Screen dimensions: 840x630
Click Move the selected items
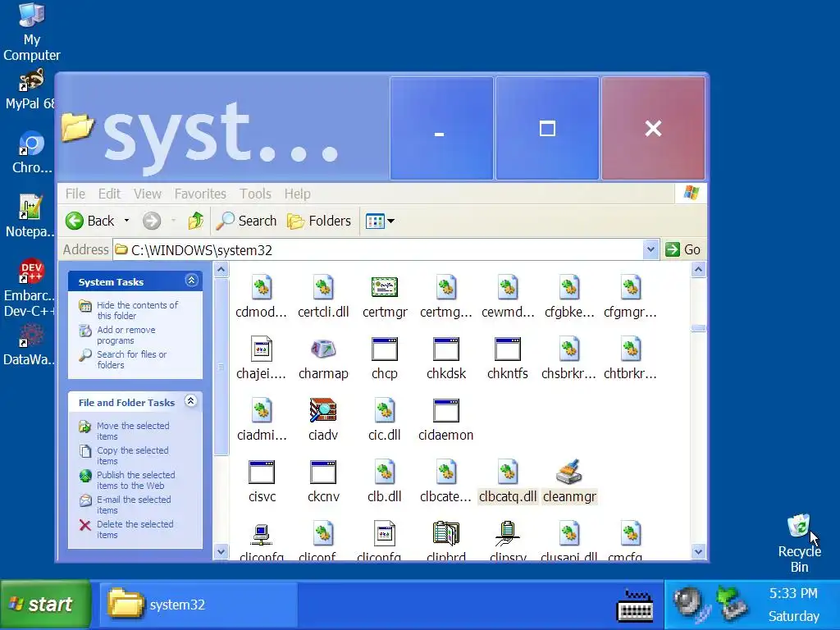133,431
